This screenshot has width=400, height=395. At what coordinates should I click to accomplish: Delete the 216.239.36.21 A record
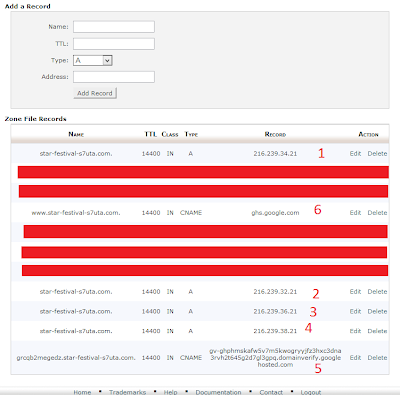click(377, 311)
